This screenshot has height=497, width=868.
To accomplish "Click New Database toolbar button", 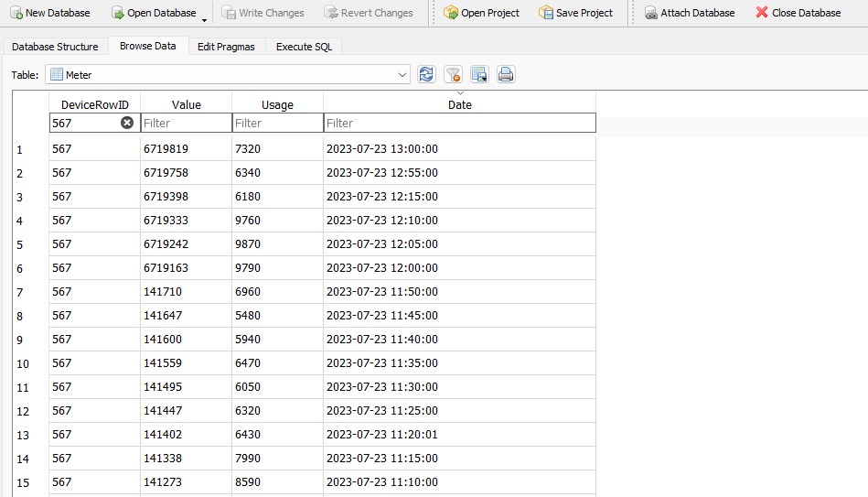I will point(49,13).
